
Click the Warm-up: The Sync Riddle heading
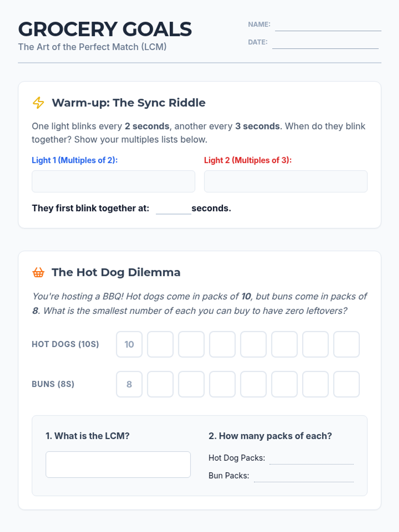129,103
